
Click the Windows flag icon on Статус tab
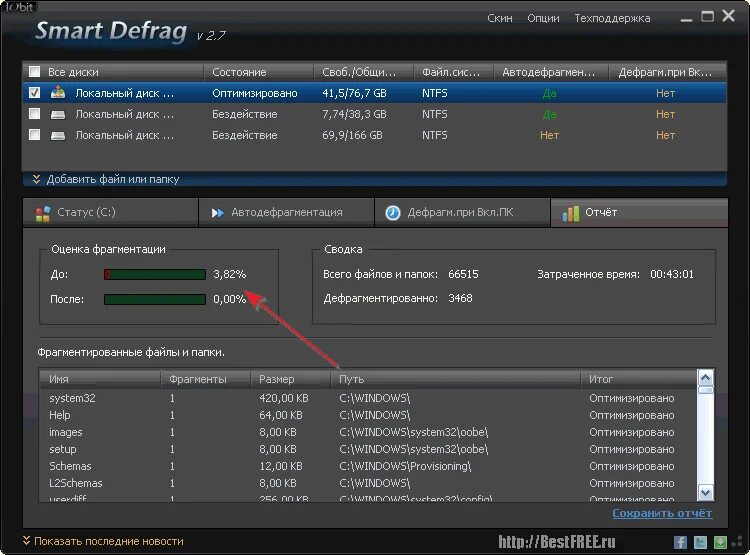coord(43,213)
